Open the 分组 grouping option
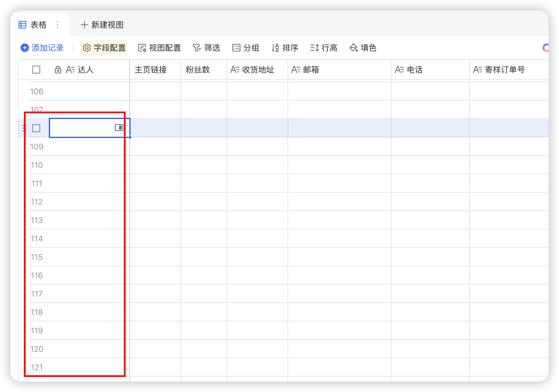 click(246, 48)
